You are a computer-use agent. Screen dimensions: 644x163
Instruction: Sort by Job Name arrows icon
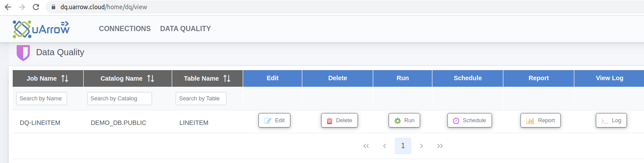65,78
